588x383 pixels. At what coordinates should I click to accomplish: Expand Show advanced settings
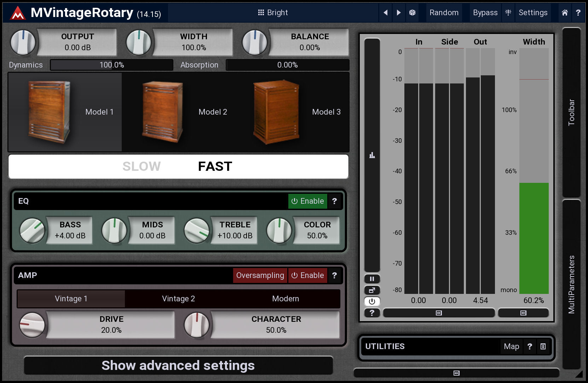click(178, 365)
